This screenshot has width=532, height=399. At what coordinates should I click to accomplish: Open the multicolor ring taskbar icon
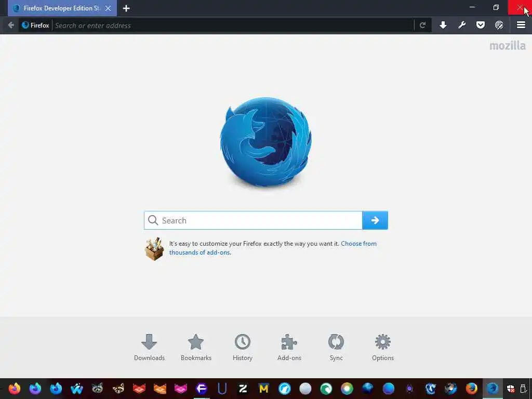coord(347,388)
